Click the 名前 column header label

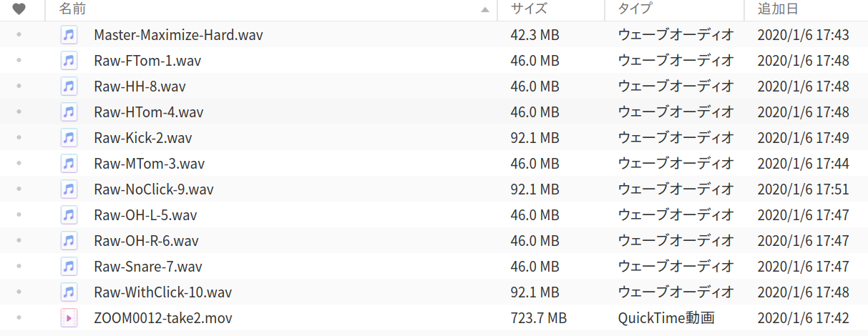pos(72,9)
